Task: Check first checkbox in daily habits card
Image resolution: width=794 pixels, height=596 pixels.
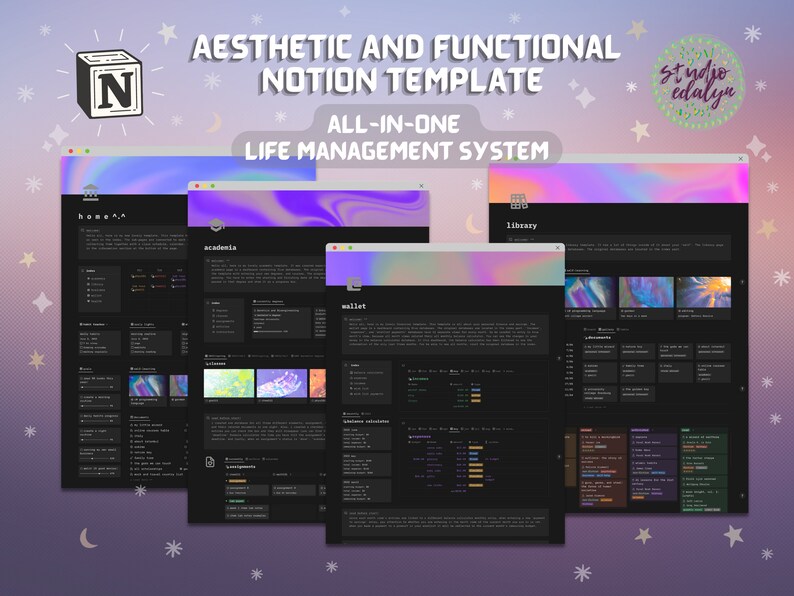Action: click(82, 343)
